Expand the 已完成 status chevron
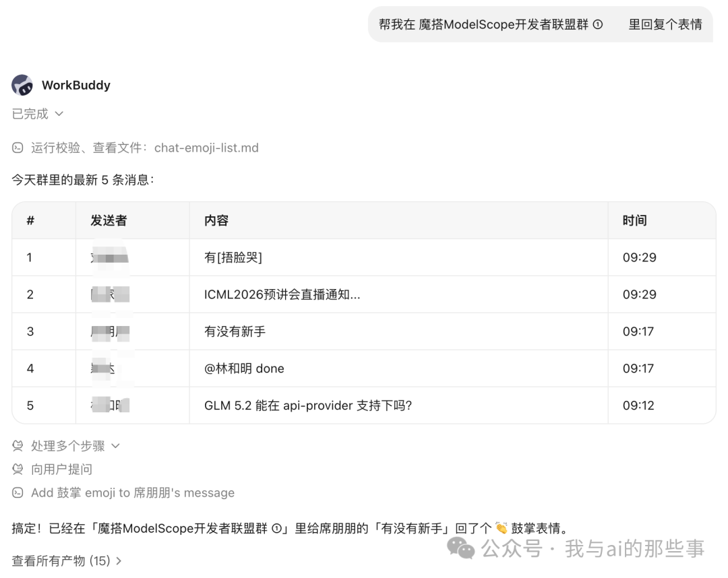 (x=59, y=114)
